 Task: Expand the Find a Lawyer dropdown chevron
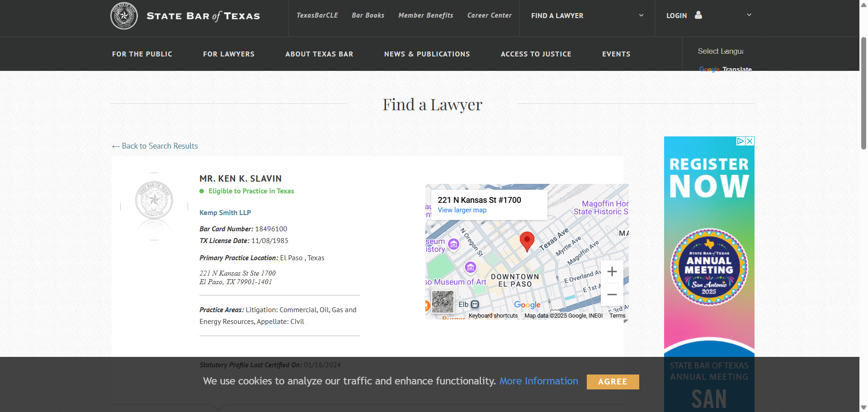click(641, 15)
